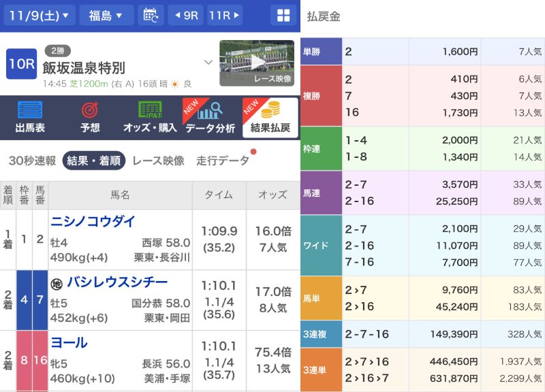Open オッズ・購入 IPAT icon
The height and width of the screenshot is (392, 545).
coord(150,111)
